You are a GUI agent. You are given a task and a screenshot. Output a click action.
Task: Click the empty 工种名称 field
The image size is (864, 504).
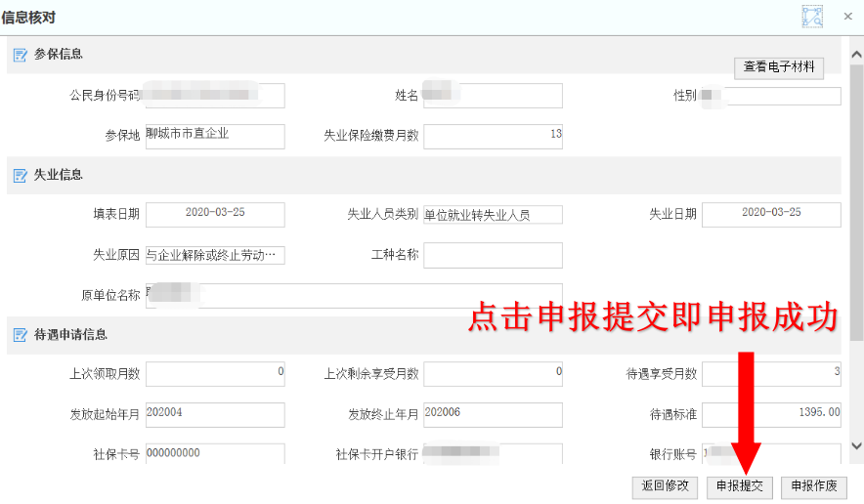coord(493,255)
